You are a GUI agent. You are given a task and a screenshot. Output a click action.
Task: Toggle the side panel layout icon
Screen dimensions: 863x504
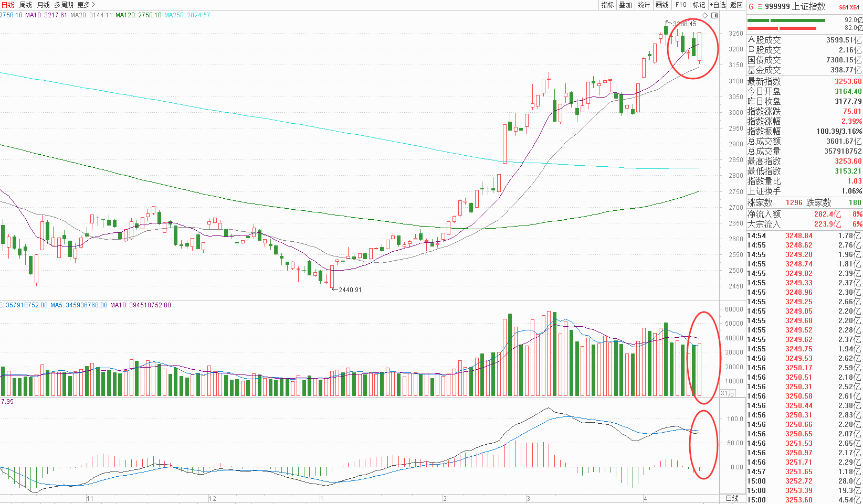(x=714, y=16)
